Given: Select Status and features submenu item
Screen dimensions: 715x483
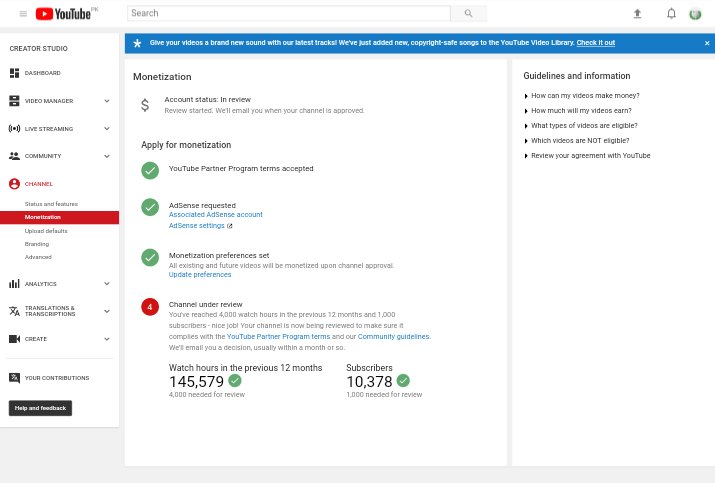Looking at the screenshot, I should (51, 204).
